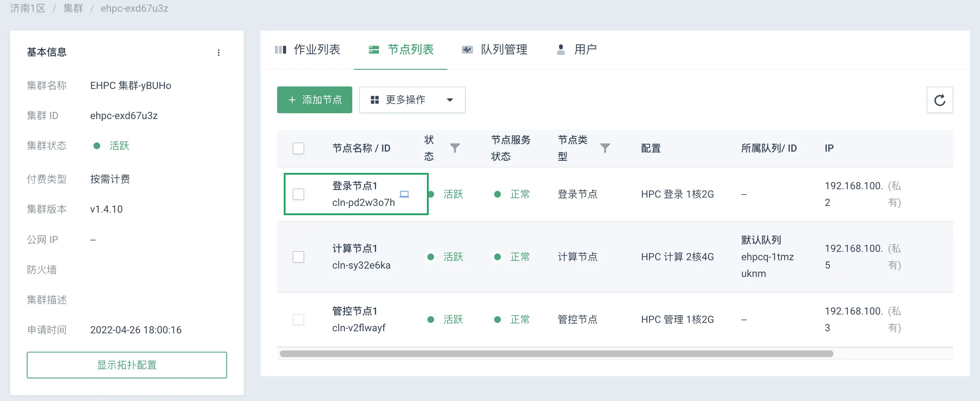Click the node list tab icon
This screenshot has height=401, width=980.
point(374,50)
